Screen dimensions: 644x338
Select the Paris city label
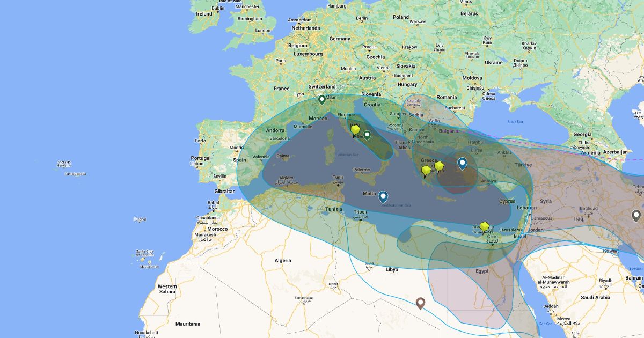[281, 61]
